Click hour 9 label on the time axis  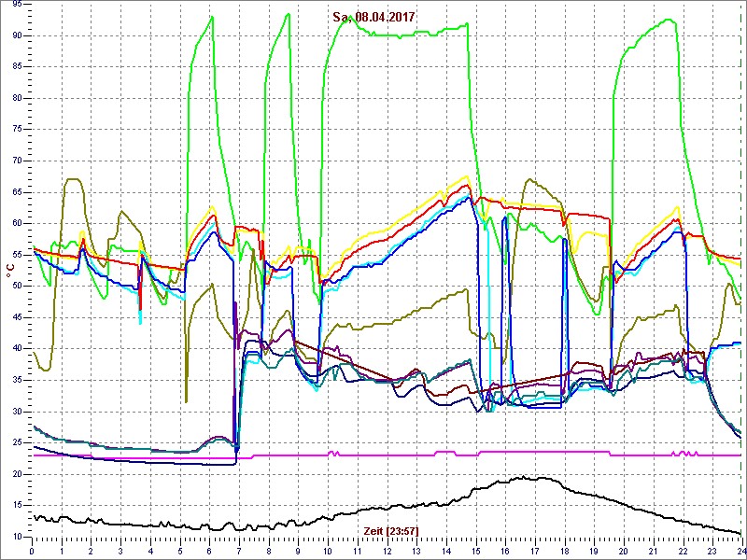coord(298,550)
